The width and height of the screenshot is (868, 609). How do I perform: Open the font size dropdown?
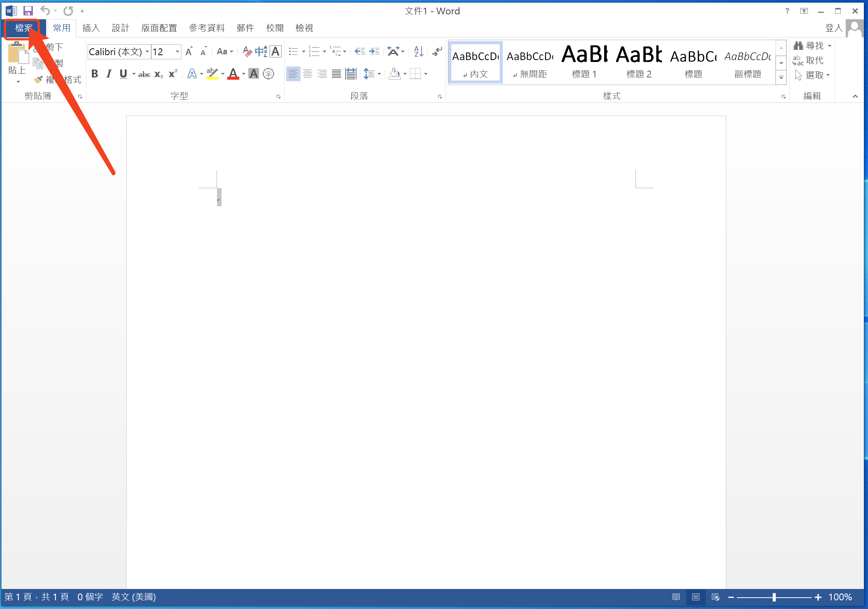tap(177, 52)
